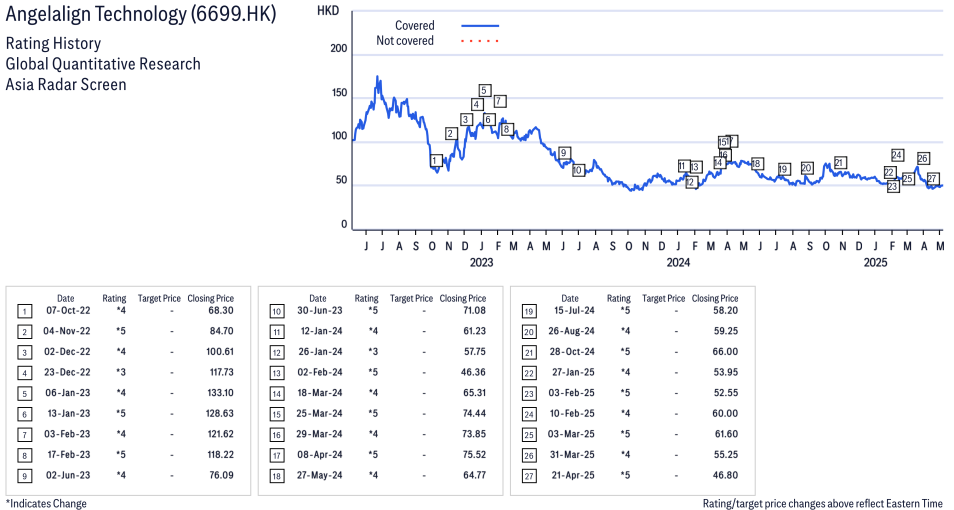954x510 pixels.
Task: Click the 2023 year label under the chart
Action: (481, 262)
